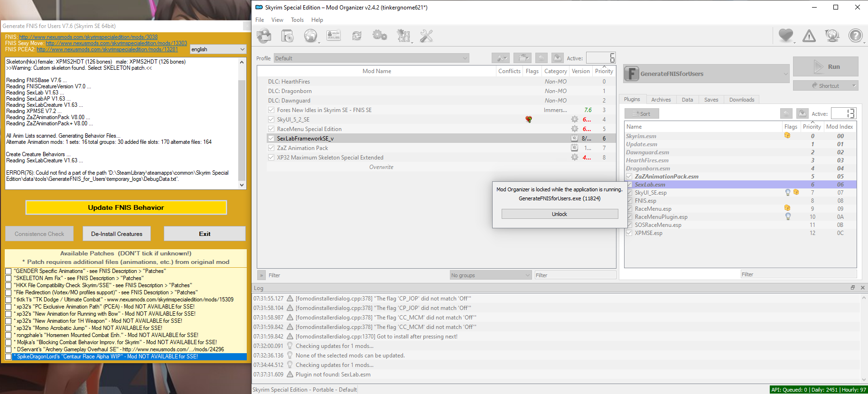Viewport: 868px width, 394px height.
Task: Click the install mod from archive icon
Action: pyautogui.click(x=287, y=36)
